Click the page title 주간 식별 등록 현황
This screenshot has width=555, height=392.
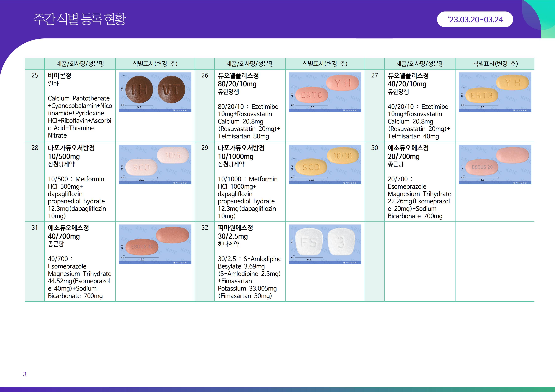[80, 19]
